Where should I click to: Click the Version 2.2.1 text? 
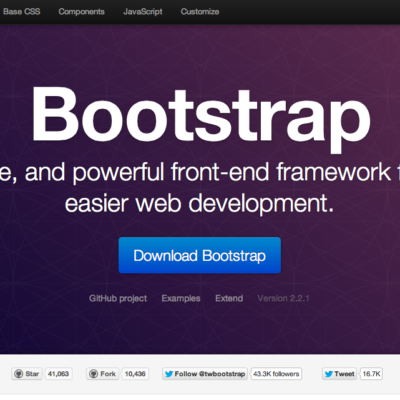[x=283, y=298]
